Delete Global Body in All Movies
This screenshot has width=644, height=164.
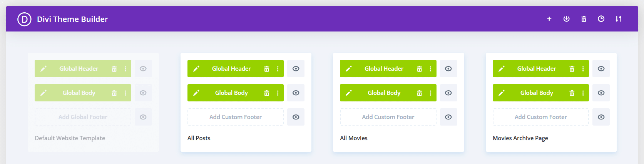(420, 93)
